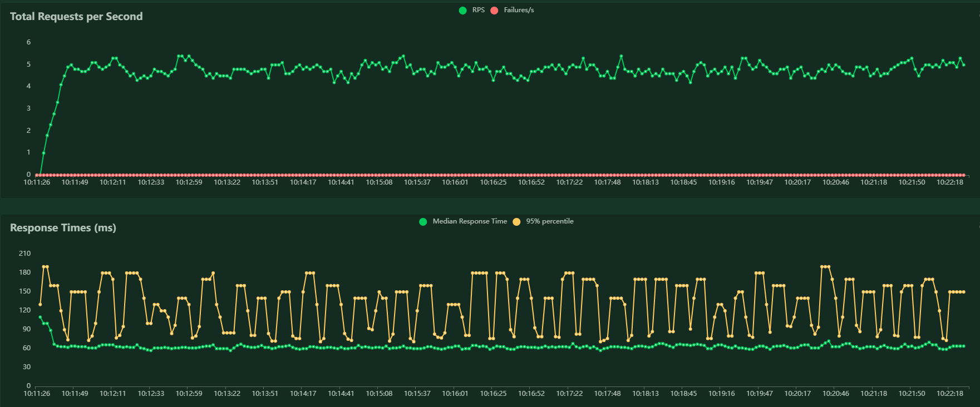Click the 10:20:46 tick on the requests chart
This screenshot has height=407, width=980.
tap(836, 182)
